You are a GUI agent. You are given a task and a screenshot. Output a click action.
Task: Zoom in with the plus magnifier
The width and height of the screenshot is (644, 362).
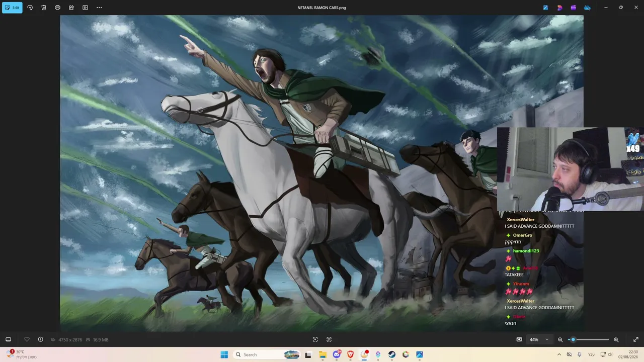[616, 339]
